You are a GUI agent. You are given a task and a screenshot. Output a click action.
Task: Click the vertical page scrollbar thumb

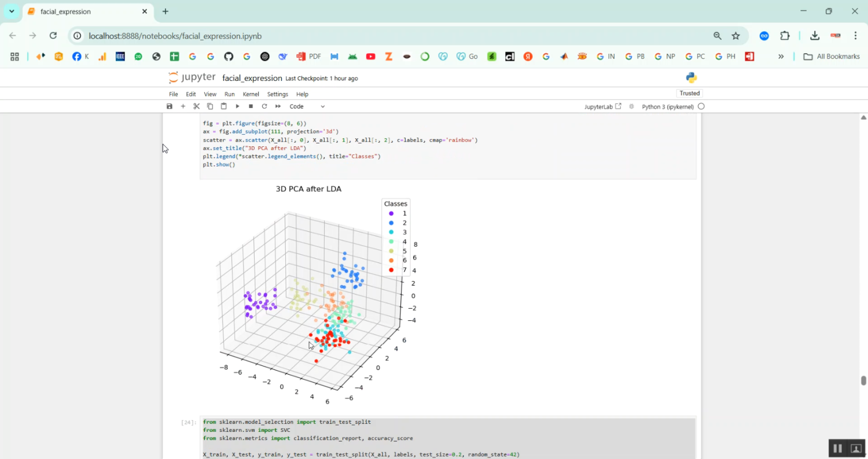(863, 380)
